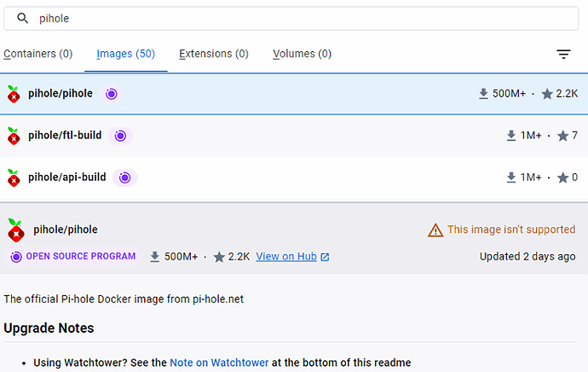Select the pihole/api-build result
Viewport: 588px width, 372px height.
(x=66, y=177)
